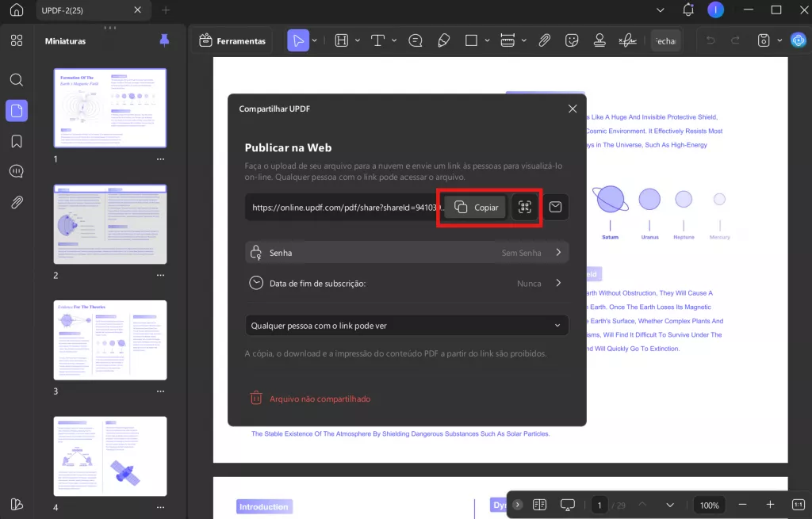Click the paperclip attachment tool

tap(545, 40)
